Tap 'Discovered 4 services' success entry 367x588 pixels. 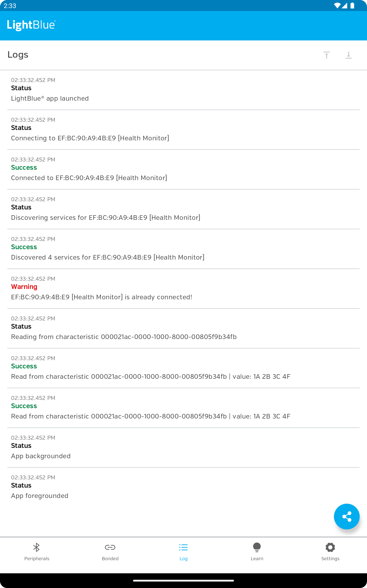click(183, 249)
